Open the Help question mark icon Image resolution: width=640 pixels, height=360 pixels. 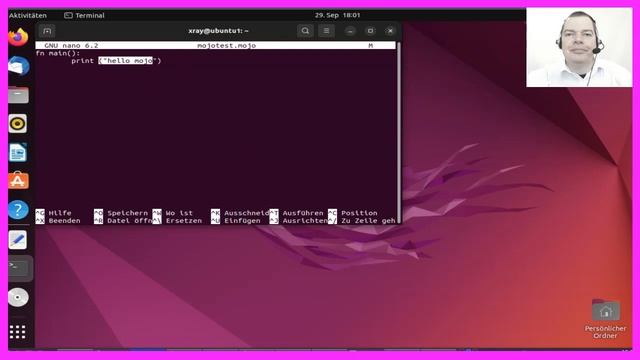coord(18,210)
